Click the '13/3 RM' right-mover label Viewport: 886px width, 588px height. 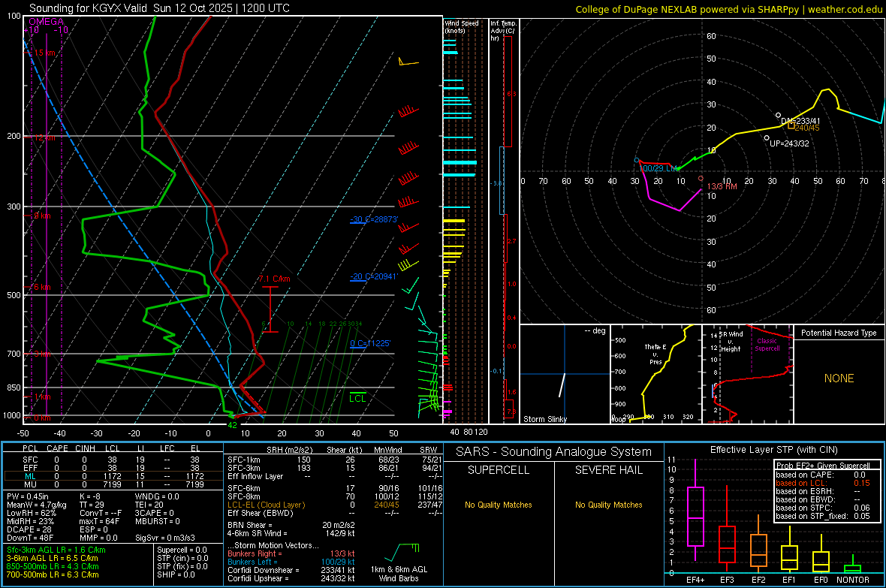[722, 186]
